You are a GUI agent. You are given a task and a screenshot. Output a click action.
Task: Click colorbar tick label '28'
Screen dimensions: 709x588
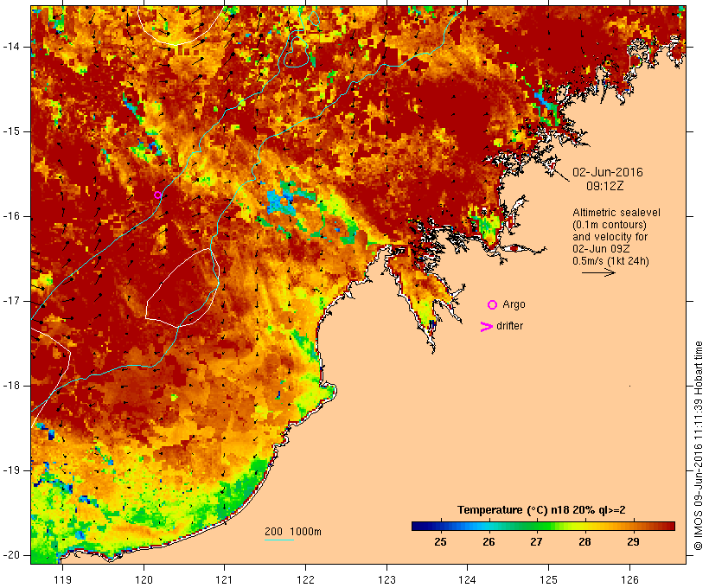tap(584, 541)
